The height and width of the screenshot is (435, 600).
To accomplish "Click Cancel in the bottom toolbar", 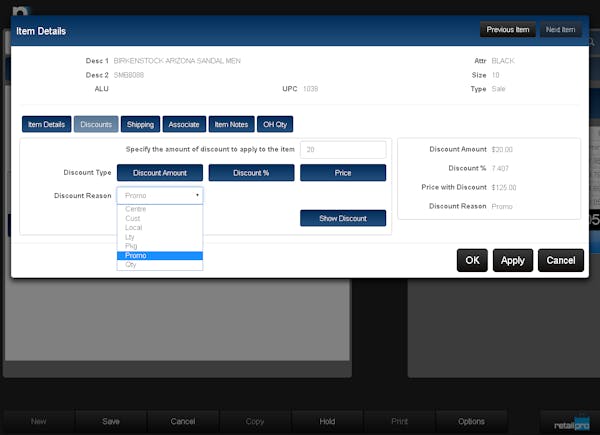I will point(183,421).
